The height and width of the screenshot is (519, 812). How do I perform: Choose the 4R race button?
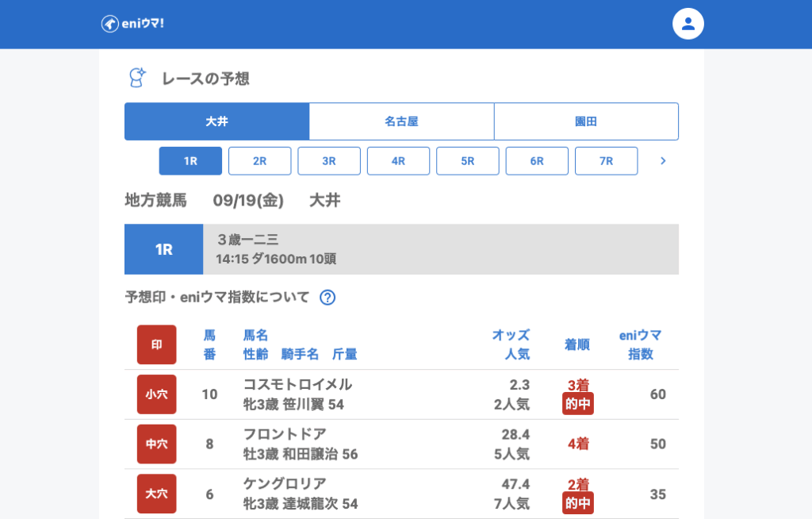pos(398,161)
